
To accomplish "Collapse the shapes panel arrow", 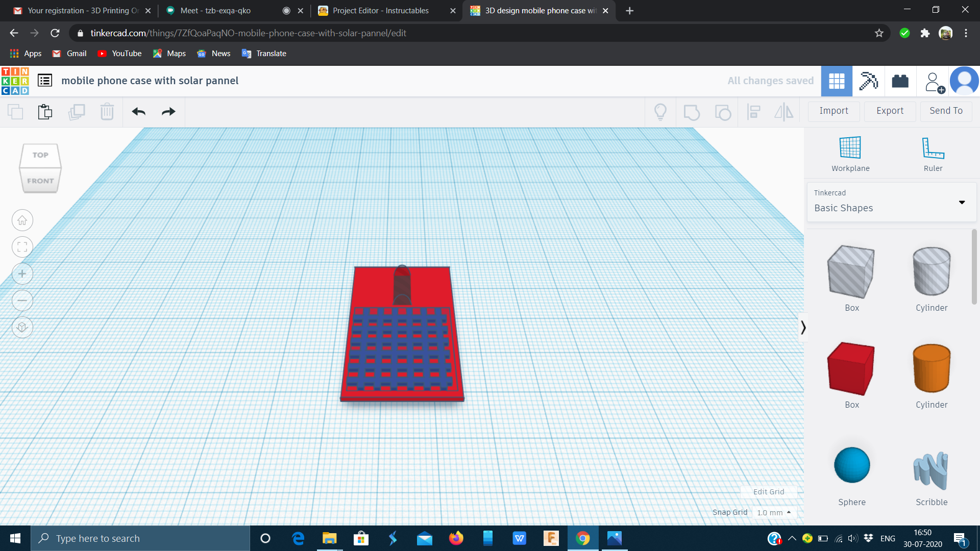I will click(803, 328).
